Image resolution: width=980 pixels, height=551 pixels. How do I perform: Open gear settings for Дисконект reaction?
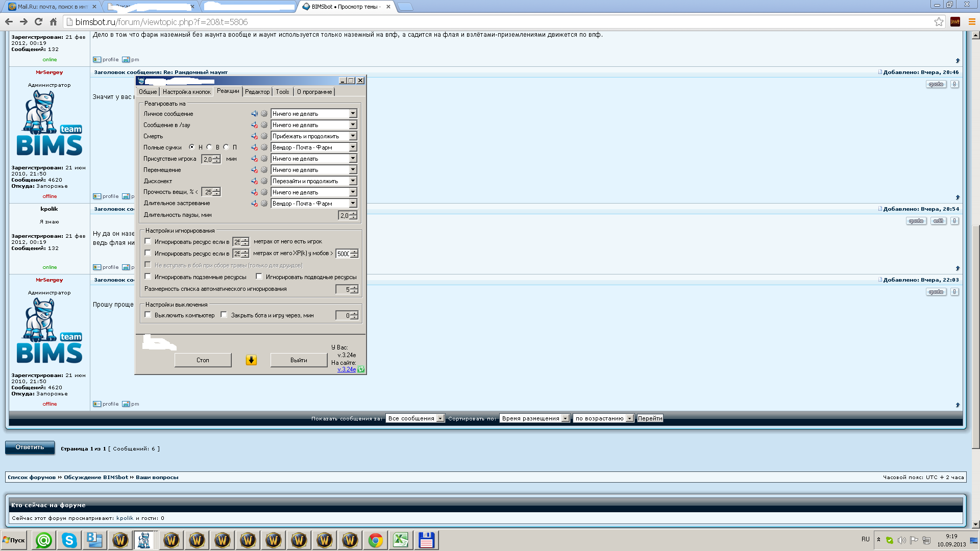point(264,181)
